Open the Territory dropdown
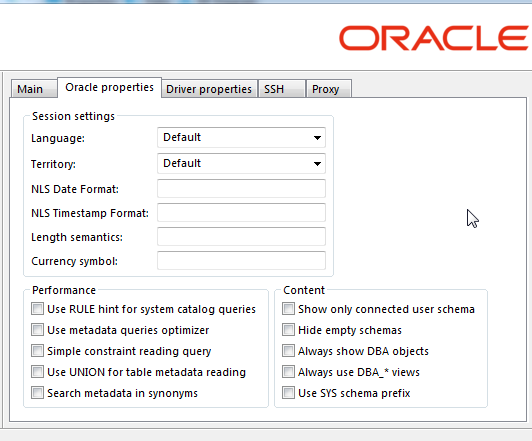Screen dimensions: 532x441 pos(241,164)
